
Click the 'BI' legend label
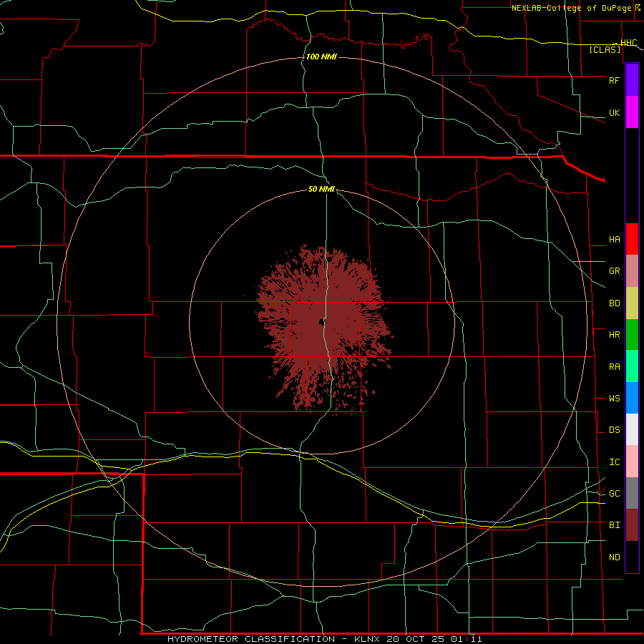tap(614, 525)
